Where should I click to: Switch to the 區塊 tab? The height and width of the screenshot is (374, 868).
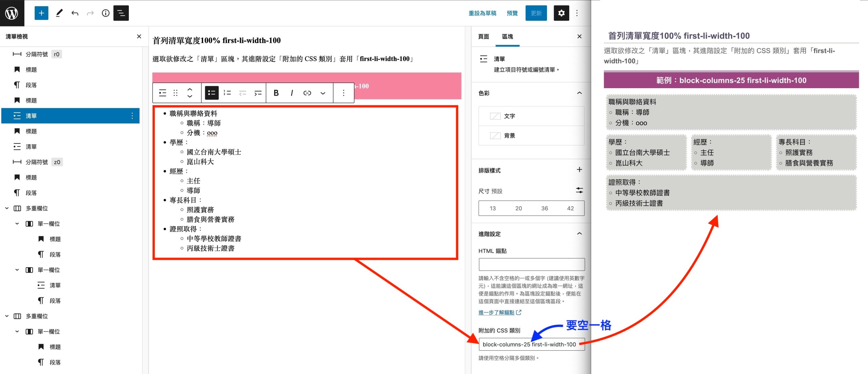507,36
